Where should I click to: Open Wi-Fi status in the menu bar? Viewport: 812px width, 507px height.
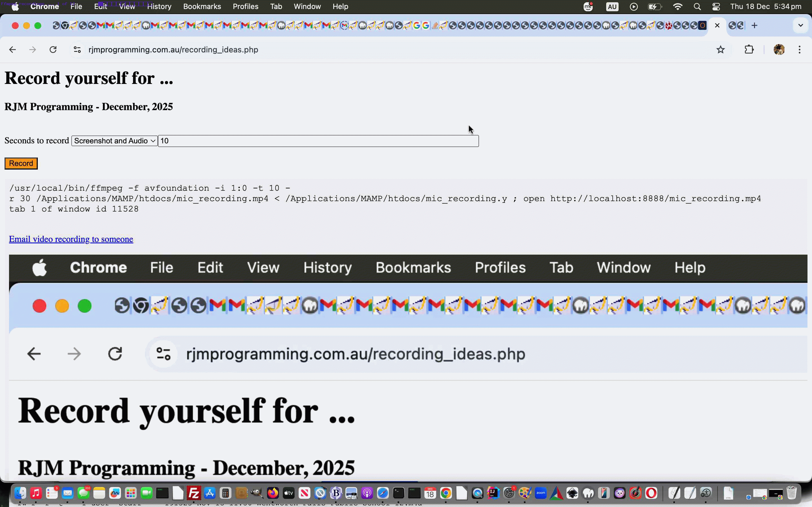click(x=678, y=6)
